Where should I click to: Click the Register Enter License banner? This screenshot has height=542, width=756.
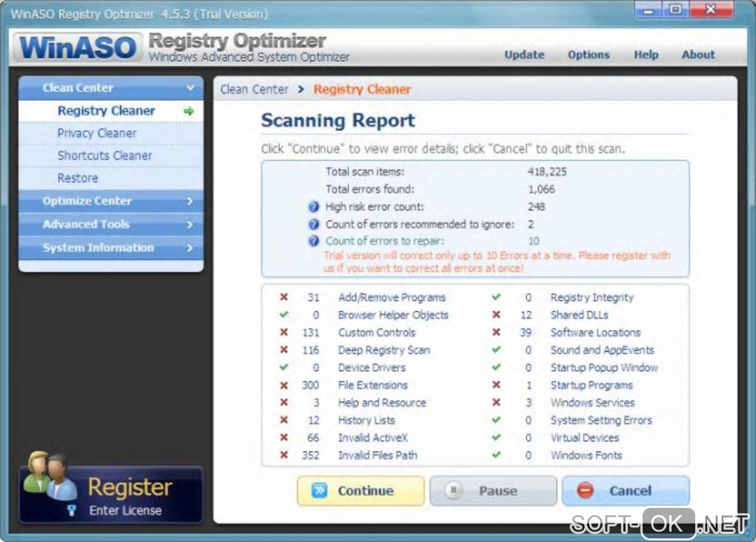(111, 495)
